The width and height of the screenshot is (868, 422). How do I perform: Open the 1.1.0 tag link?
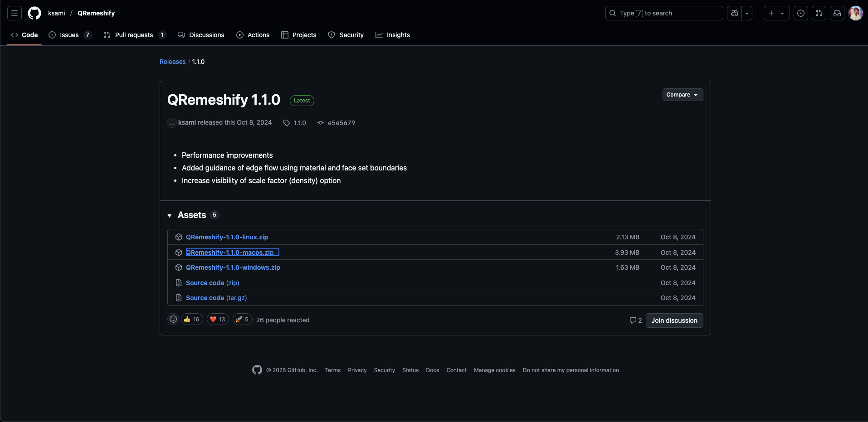coord(295,123)
